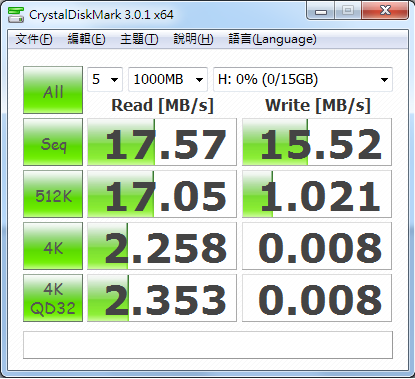Open the 1000MB test size dropdown
This screenshot has height=379, width=415.
(x=168, y=79)
